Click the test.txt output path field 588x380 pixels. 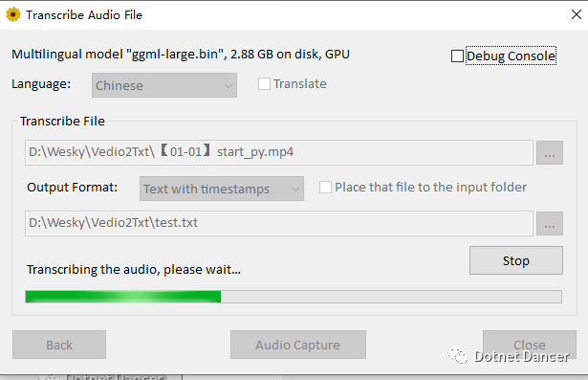(279, 223)
